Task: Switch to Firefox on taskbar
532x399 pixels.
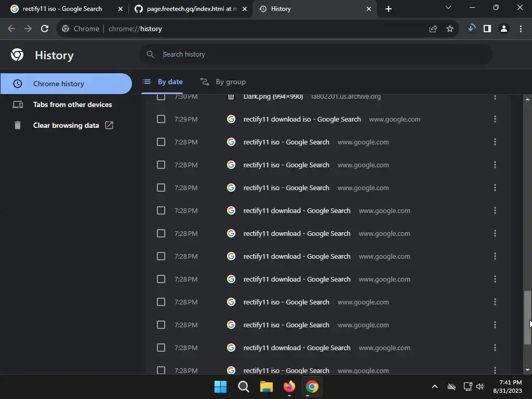Action: (x=289, y=387)
